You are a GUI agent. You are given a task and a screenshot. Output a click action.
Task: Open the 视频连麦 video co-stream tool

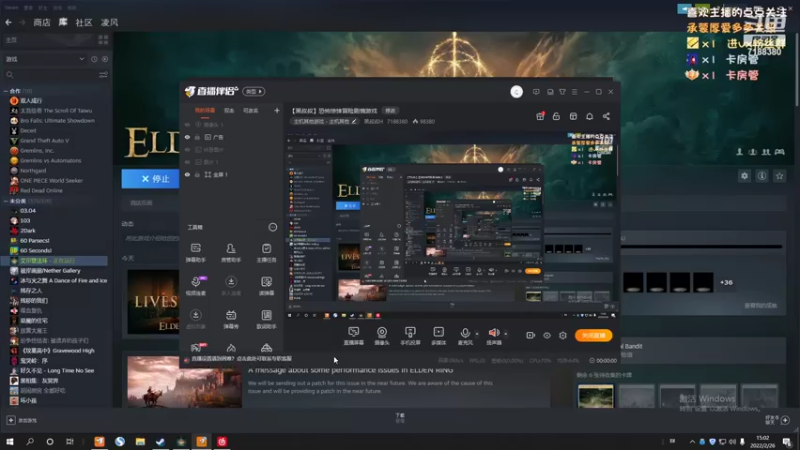195,286
